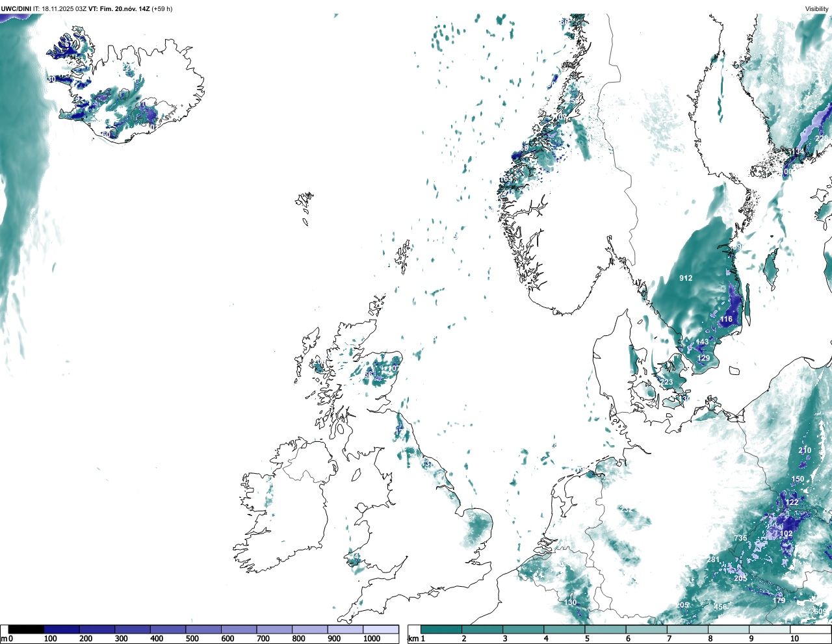Click the 281 visibility value on the map
The image size is (832, 644).
(713, 560)
